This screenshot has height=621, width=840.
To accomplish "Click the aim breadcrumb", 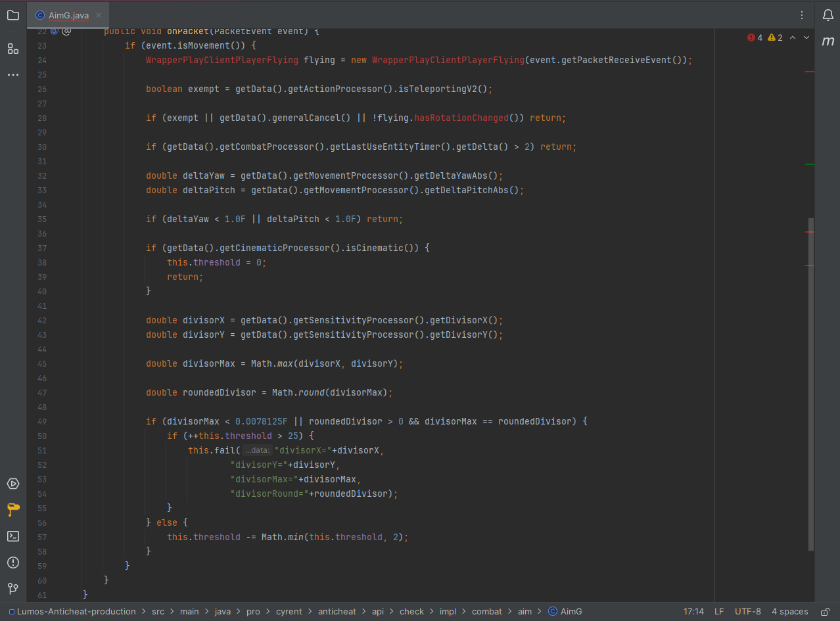I will click(x=525, y=611).
